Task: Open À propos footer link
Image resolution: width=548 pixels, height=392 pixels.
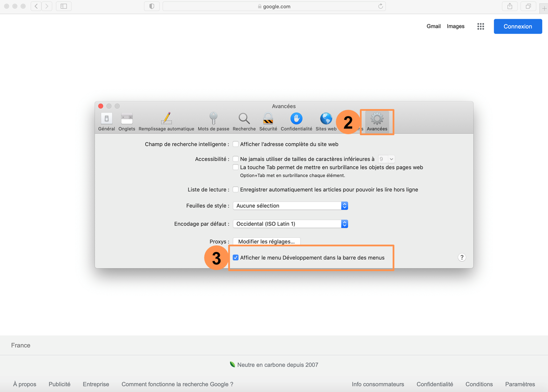Action: click(x=25, y=384)
